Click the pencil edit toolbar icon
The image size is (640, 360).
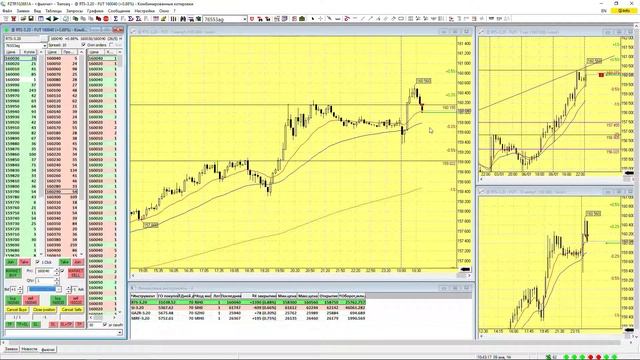(x=164, y=19)
